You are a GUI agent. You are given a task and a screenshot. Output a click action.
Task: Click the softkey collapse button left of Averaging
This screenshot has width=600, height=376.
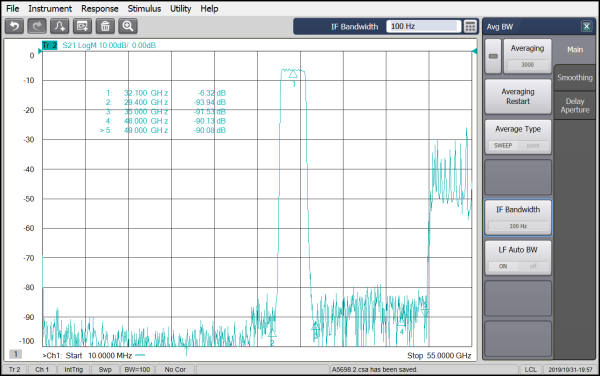[x=493, y=56]
